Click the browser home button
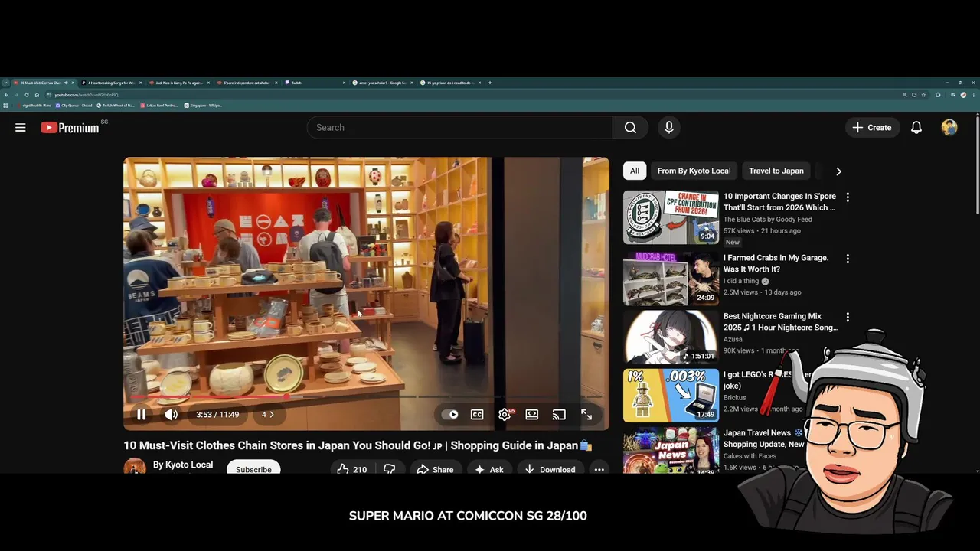 pyautogui.click(x=37, y=95)
